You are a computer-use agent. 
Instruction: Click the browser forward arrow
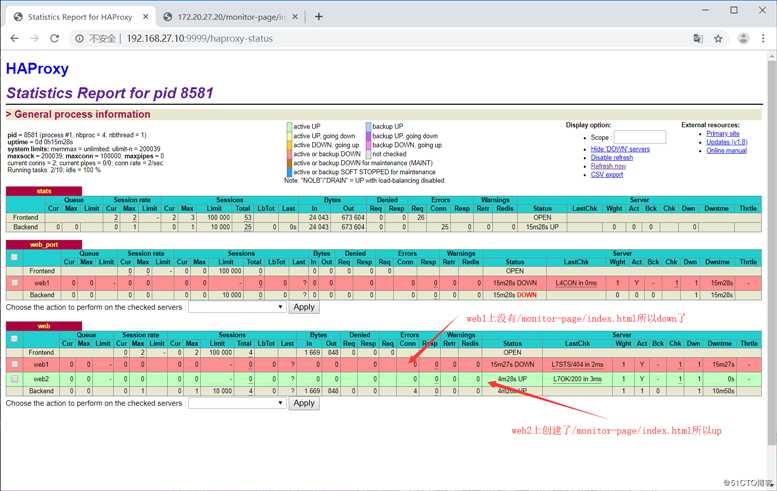click(34, 38)
